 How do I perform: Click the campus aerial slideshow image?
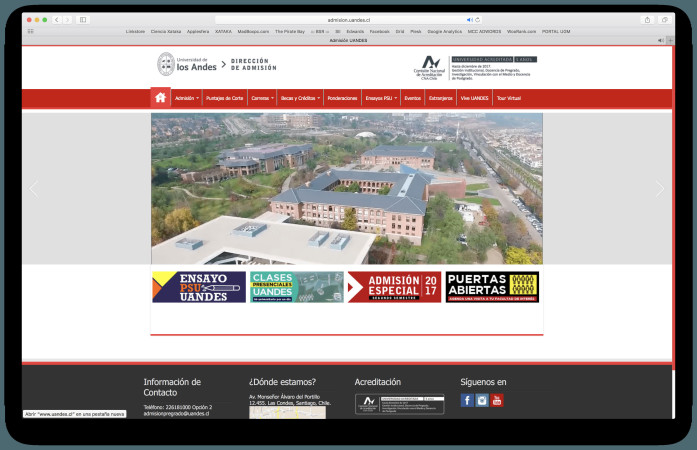(x=347, y=189)
